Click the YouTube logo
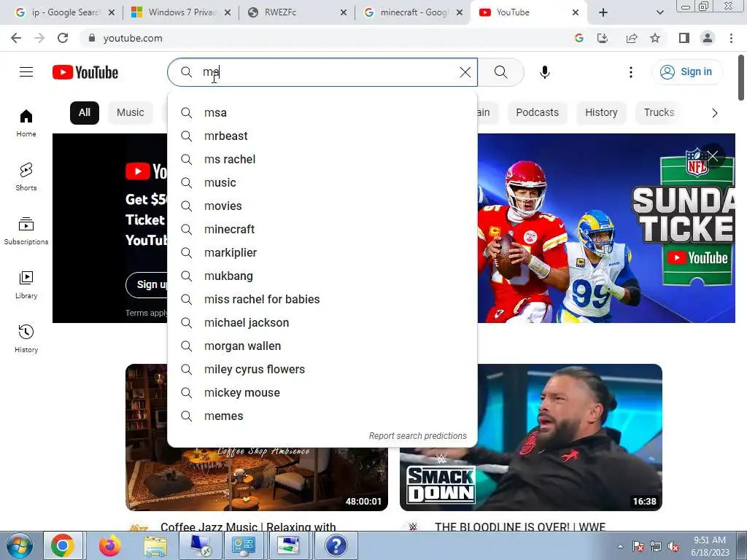This screenshot has height=560, width=747. click(85, 72)
